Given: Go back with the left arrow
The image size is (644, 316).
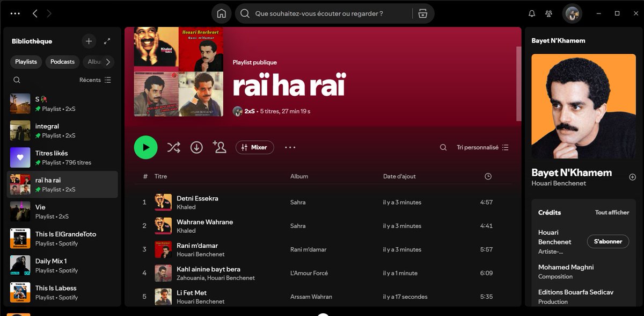Looking at the screenshot, I should (35, 13).
